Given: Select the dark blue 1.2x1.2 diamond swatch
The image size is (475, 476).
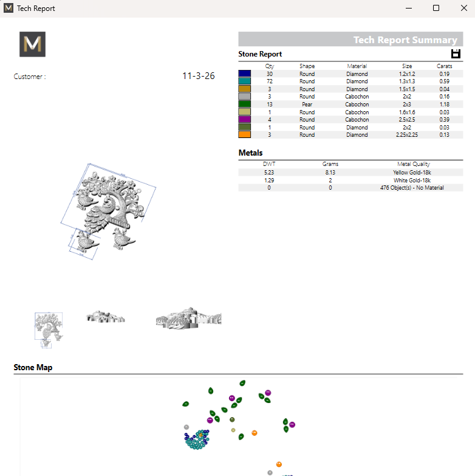Looking at the screenshot, I should 244,74.
